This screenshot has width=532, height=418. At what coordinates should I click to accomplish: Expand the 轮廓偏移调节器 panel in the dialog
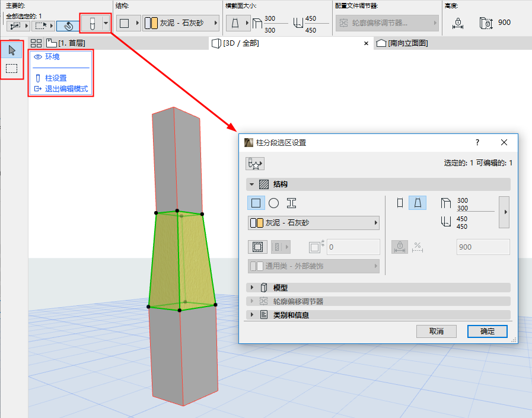pos(378,301)
